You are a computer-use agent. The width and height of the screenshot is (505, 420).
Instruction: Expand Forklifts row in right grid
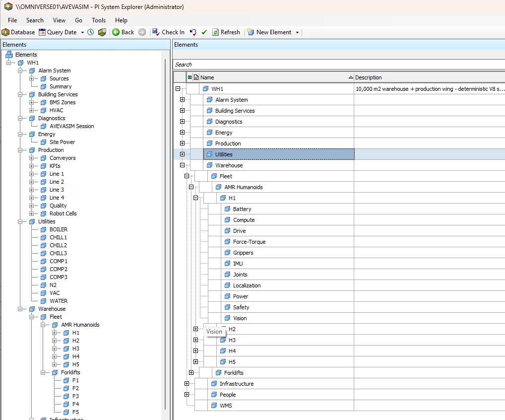click(191, 373)
